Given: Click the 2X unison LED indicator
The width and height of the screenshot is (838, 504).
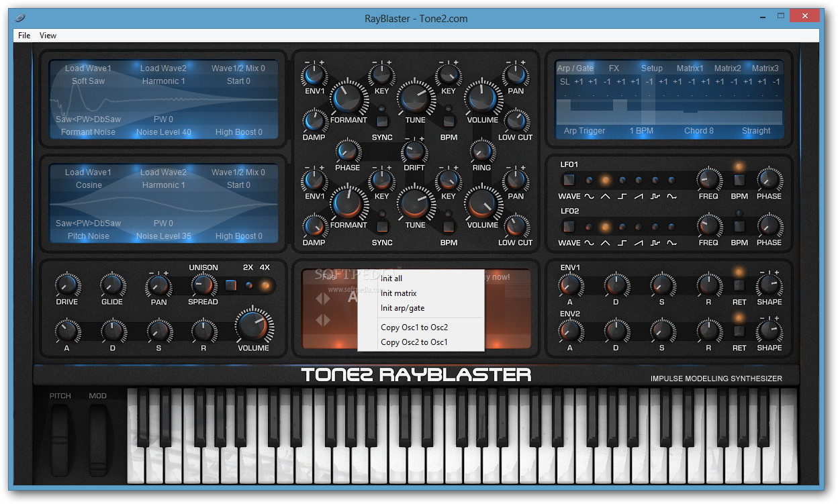Looking at the screenshot, I should (x=249, y=285).
